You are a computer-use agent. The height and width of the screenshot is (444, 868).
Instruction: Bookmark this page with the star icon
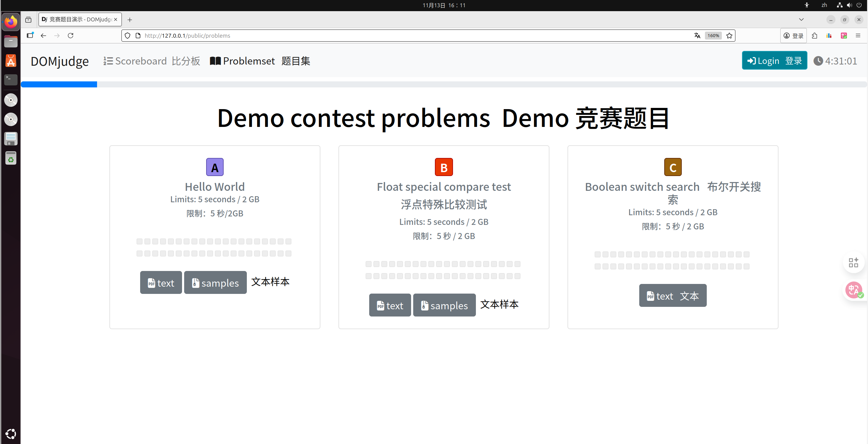click(x=729, y=35)
